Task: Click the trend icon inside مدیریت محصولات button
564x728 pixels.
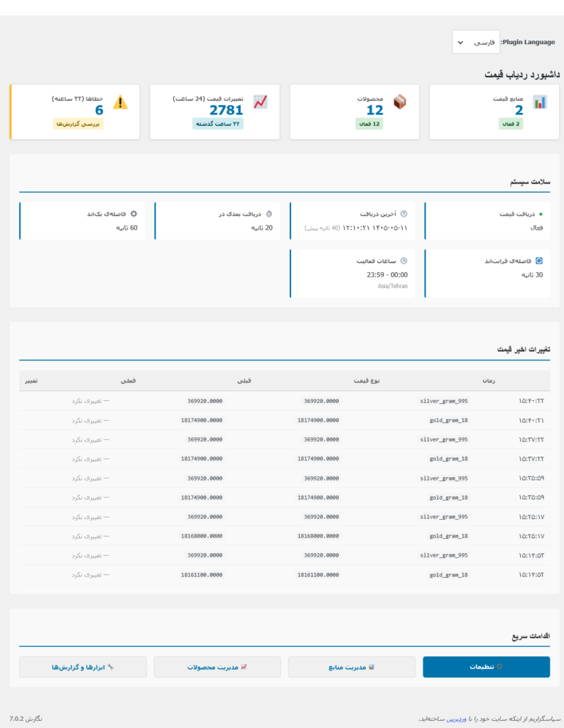Action: point(244,667)
